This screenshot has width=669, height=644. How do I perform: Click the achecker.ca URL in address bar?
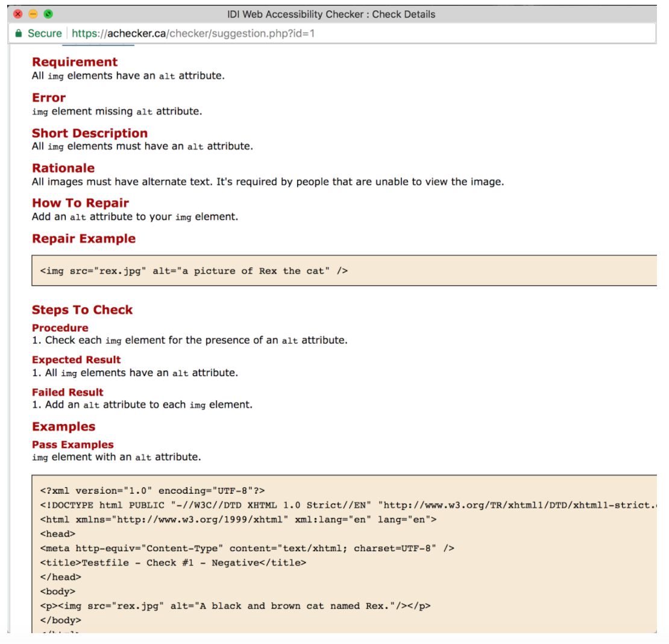point(193,33)
